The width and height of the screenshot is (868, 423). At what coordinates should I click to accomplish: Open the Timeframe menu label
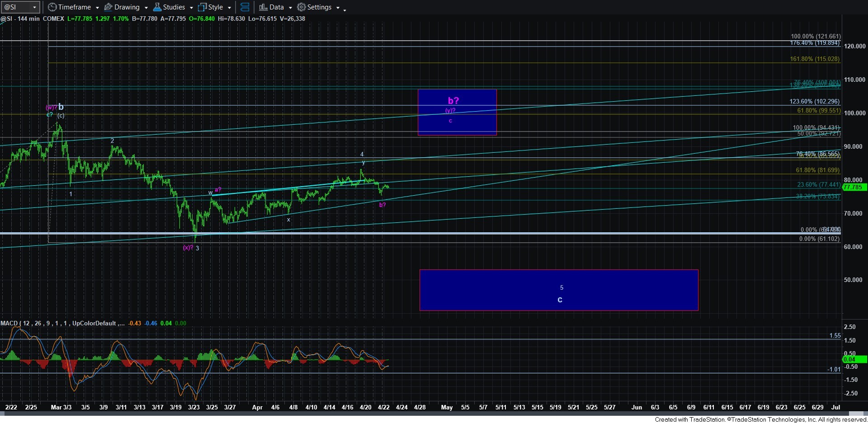[x=75, y=7]
